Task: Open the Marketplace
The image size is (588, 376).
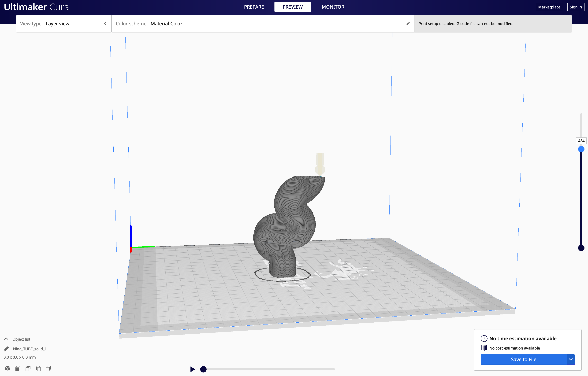Action: (x=549, y=7)
